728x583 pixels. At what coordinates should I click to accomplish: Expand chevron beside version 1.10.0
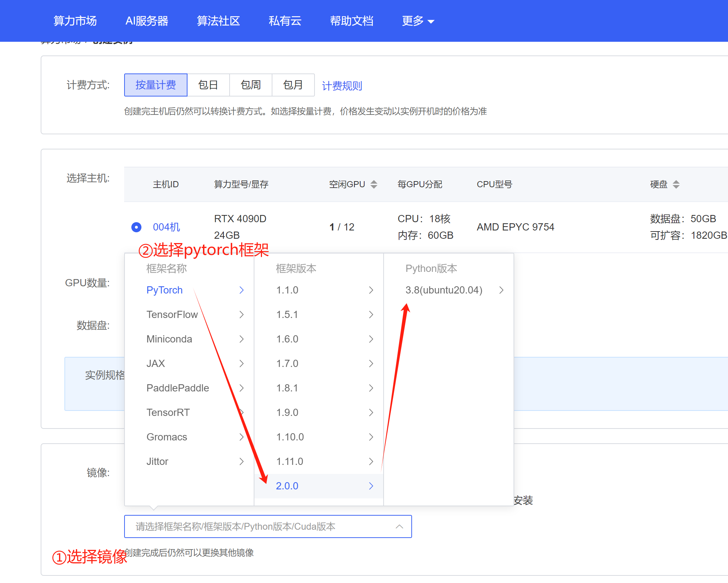(x=371, y=437)
